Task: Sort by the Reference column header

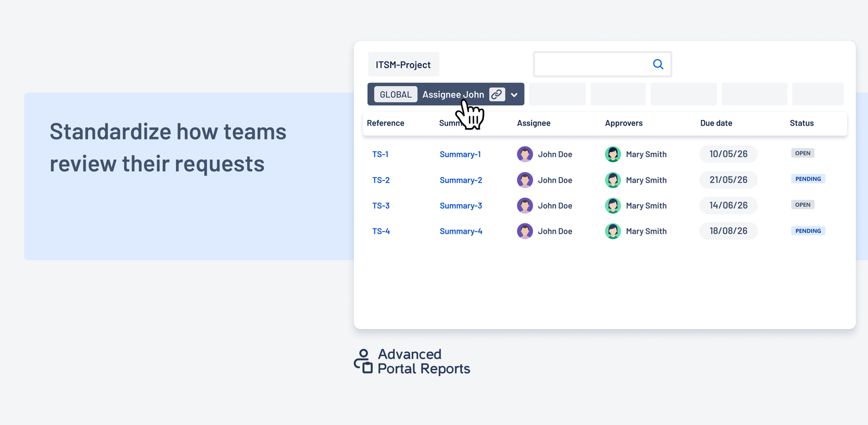Action: [x=385, y=123]
